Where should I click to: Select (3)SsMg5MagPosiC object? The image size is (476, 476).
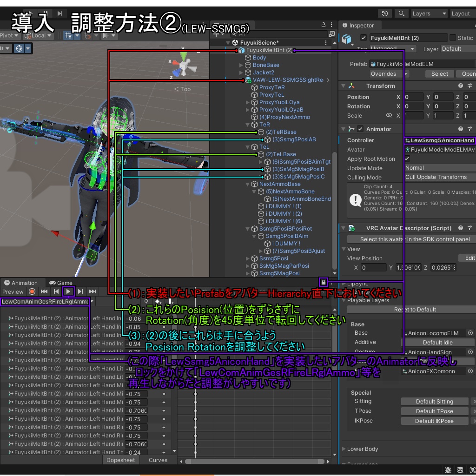pos(298,177)
